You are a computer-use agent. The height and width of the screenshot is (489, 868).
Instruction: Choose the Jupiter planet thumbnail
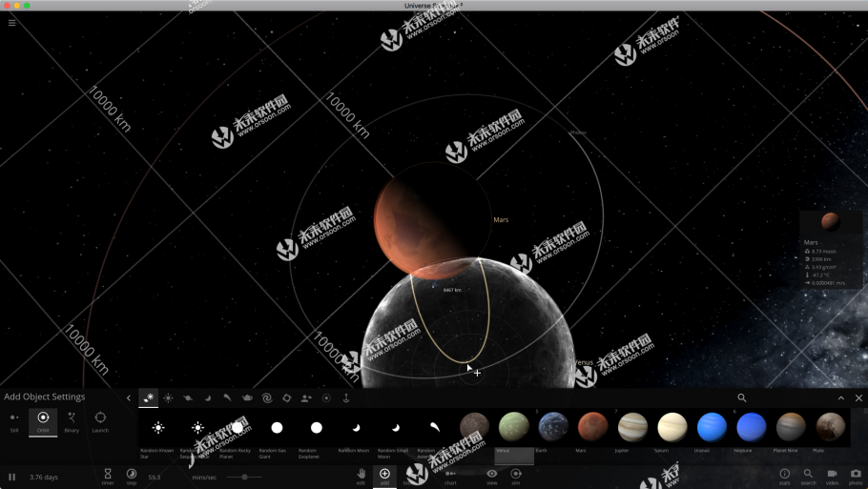click(x=632, y=426)
